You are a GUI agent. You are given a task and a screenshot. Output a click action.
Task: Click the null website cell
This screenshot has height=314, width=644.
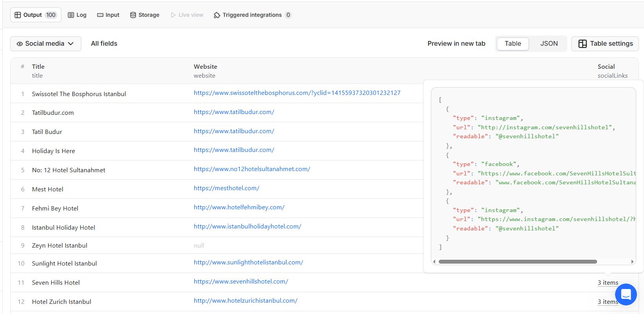[199, 246]
